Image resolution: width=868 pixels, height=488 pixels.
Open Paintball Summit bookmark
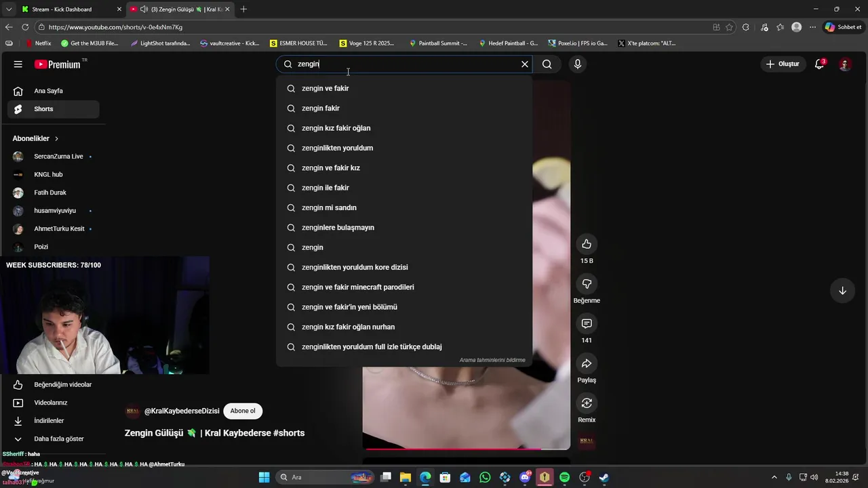coord(438,43)
